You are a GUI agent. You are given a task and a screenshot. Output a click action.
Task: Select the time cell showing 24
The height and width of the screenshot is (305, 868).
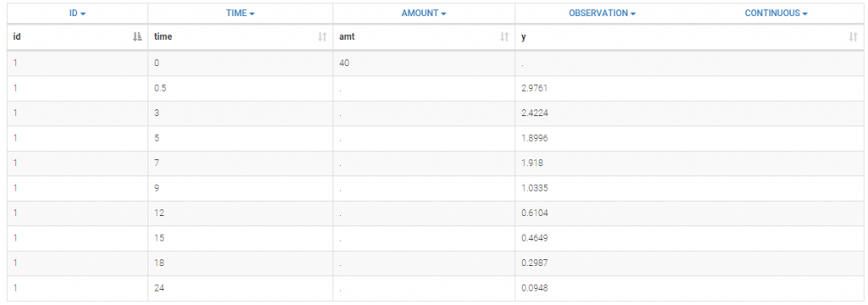click(240, 288)
